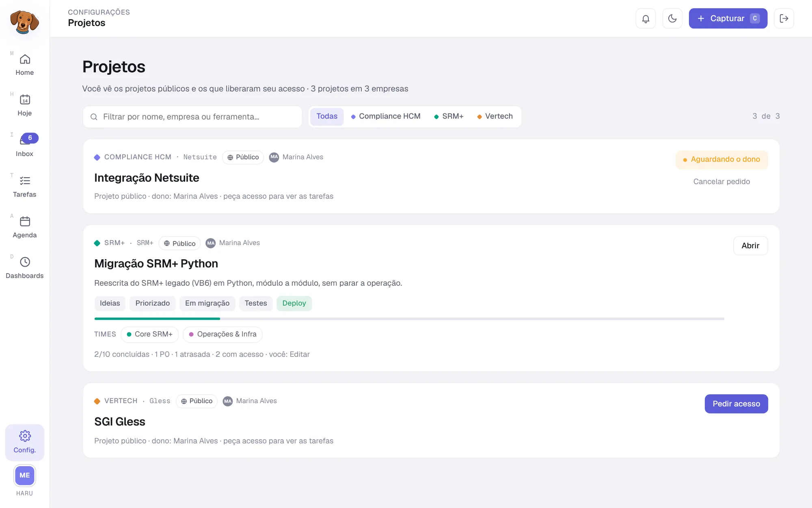The image size is (812, 508).
Task: Click the search magnifier icon
Action: pos(94,117)
